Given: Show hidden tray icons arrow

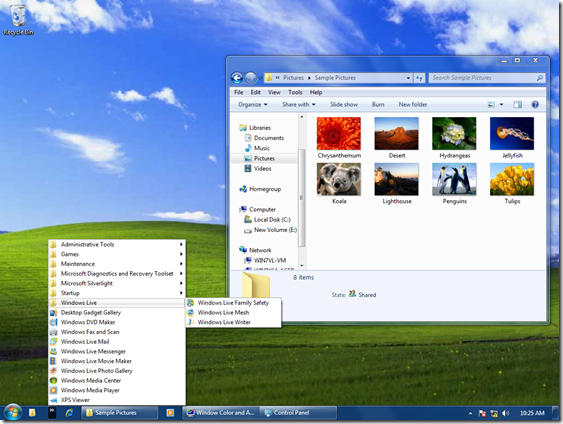Looking at the screenshot, I should (x=470, y=413).
